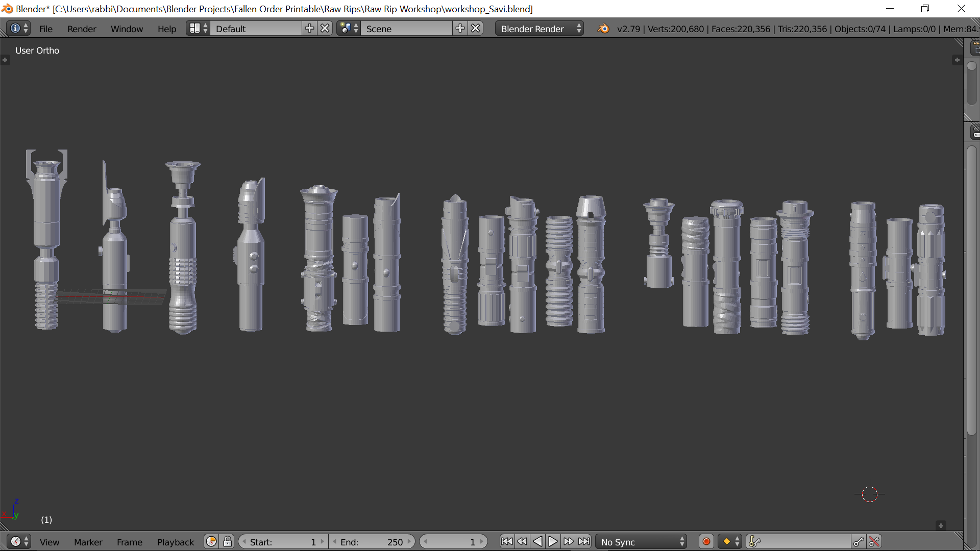Open the File menu
This screenshot has width=980, height=551.
[46, 29]
